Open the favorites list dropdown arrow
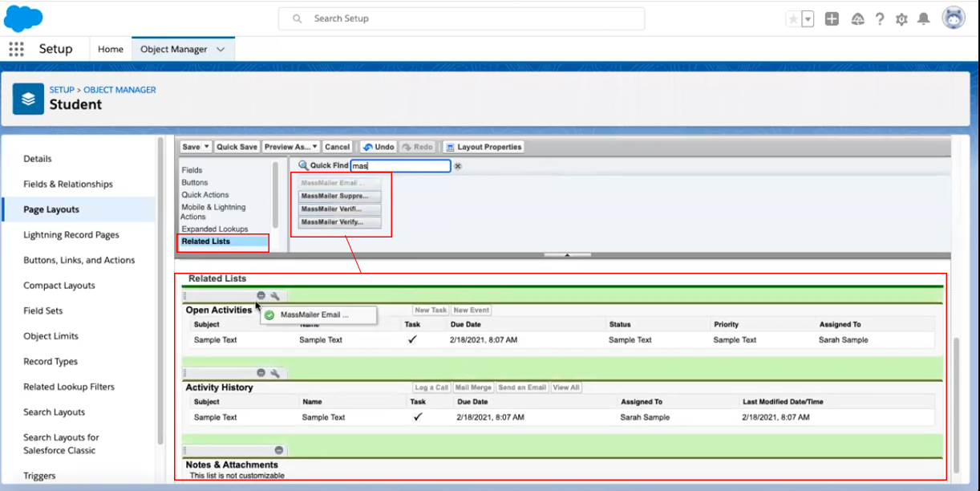This screenshot has height=491, width=980. [808, 18]
